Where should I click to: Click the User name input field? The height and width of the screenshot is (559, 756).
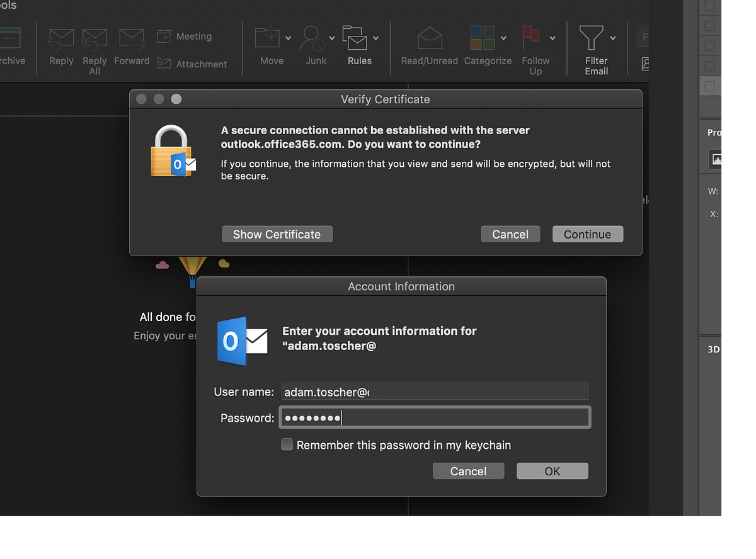(435, 392)
